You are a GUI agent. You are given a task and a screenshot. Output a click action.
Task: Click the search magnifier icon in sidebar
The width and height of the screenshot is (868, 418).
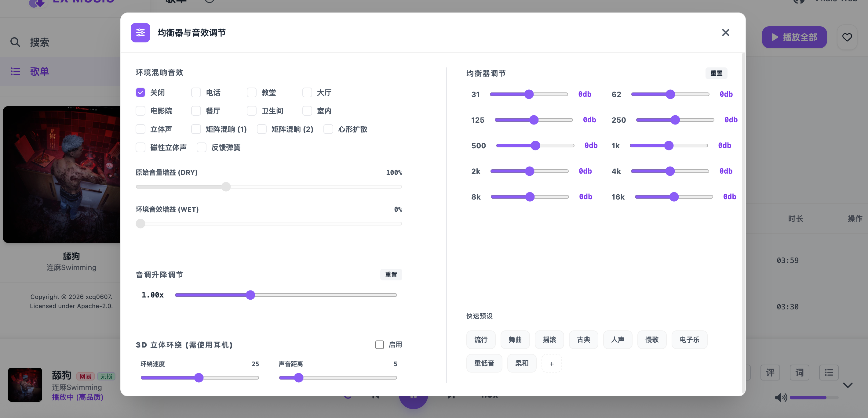(15, 42)
